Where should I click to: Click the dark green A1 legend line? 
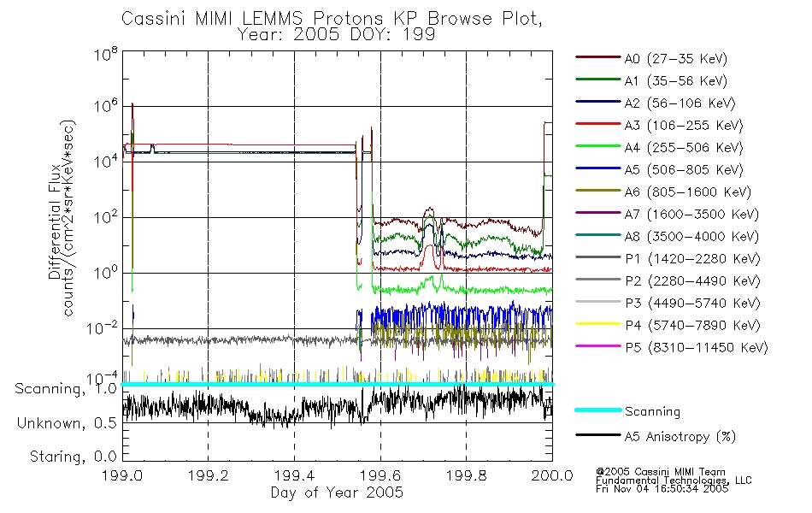(597, 80)
